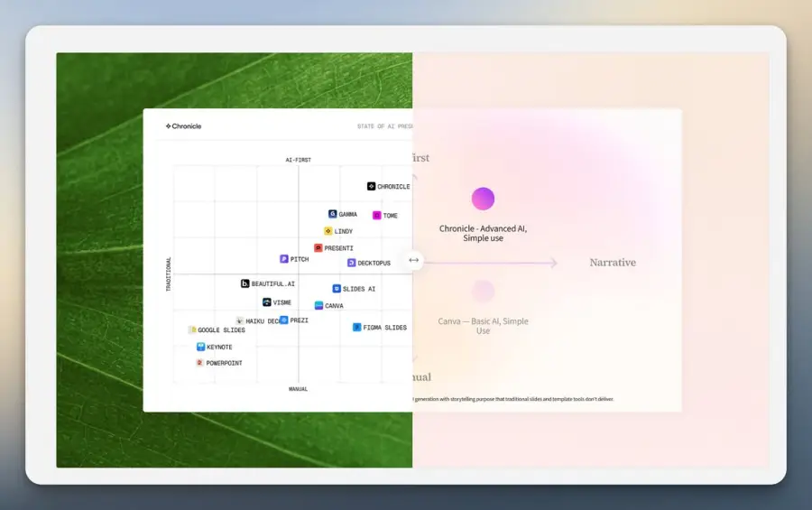Click the Google Slides icon

pos(193,329)
